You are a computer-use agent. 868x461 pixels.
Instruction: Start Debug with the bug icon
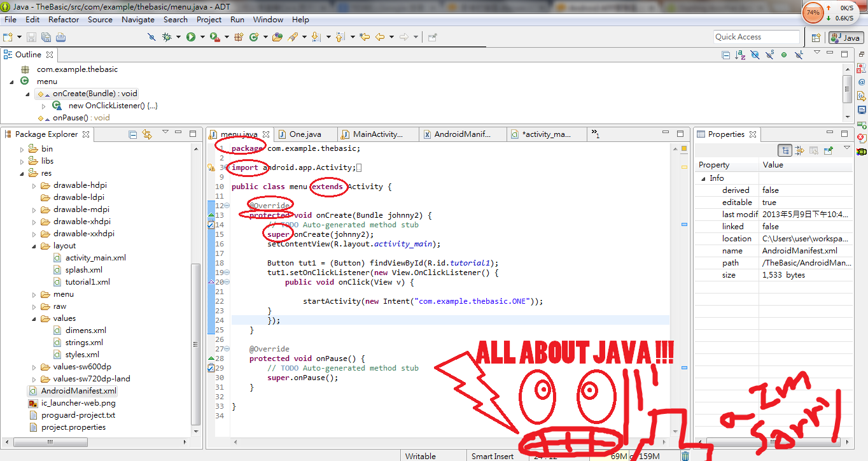coord(167,37)
